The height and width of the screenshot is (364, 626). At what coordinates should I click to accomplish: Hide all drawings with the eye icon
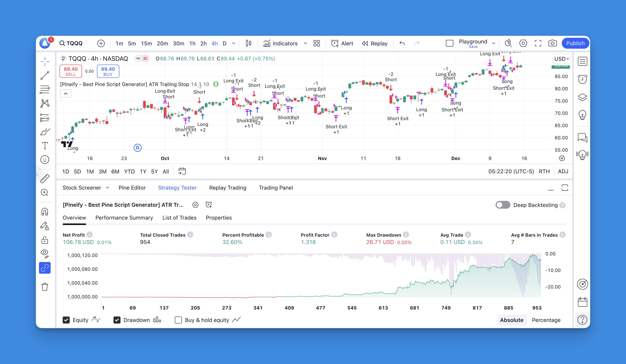point(45,254)
